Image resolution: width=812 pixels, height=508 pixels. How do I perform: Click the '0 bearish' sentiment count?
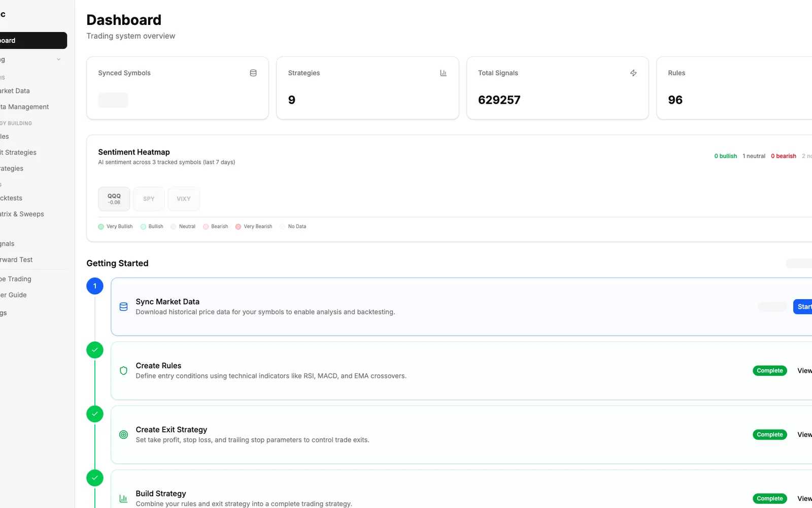click(x=784, y=156)
